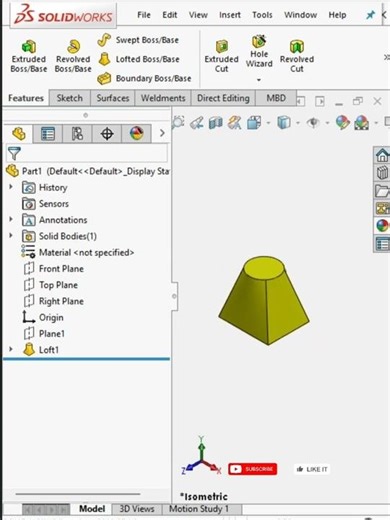Switch to the Sketch tab
The height and width of the screenshot is (520, 390).
click(69, 98)
